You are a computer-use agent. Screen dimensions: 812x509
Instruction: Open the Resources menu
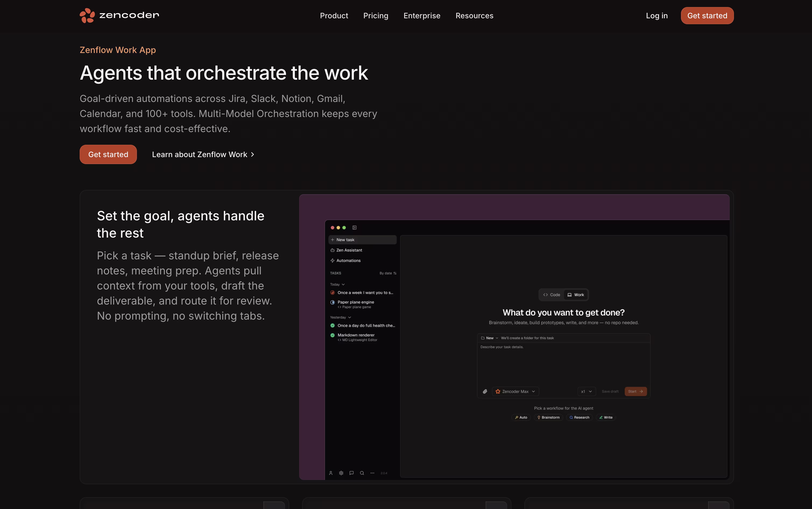pyautogui.click(x=474, y=16)
